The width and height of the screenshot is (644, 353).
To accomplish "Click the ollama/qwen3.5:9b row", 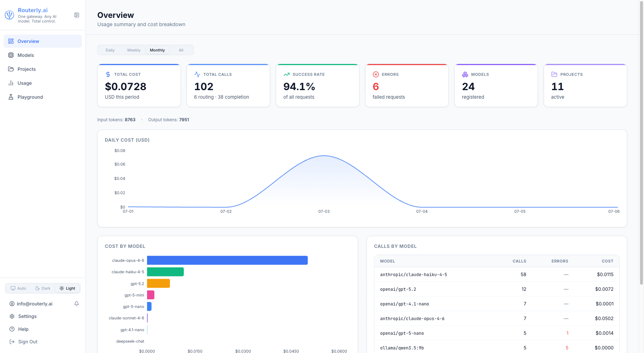I will click(497, 348).
